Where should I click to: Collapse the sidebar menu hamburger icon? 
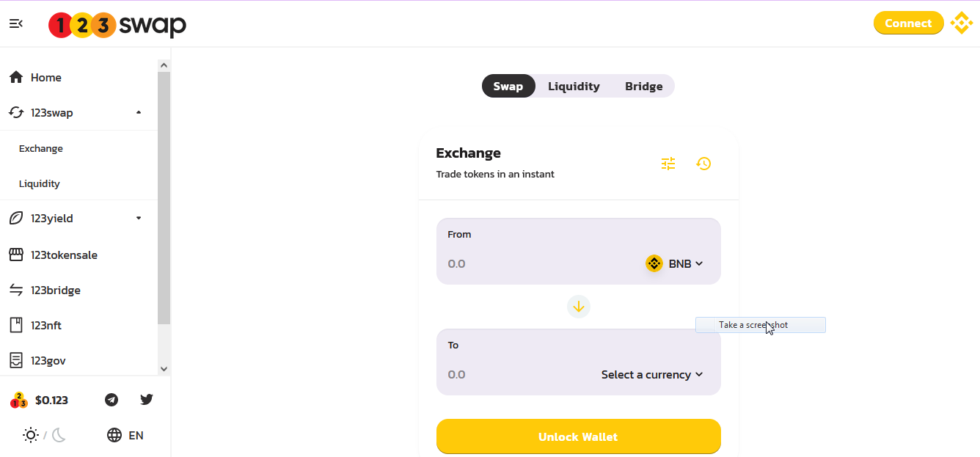16,23
